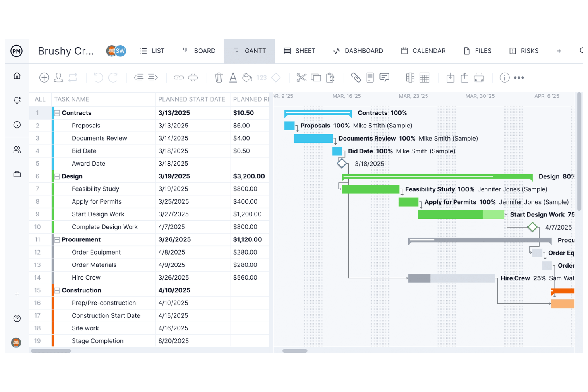The width and height of the screenshot is (588, 392).
Task: Collapse the Contracts task group
Action: point(57,113)
